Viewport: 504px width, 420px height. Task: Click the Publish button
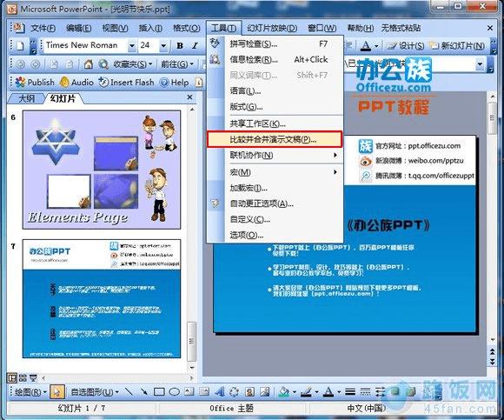[35, 83]
